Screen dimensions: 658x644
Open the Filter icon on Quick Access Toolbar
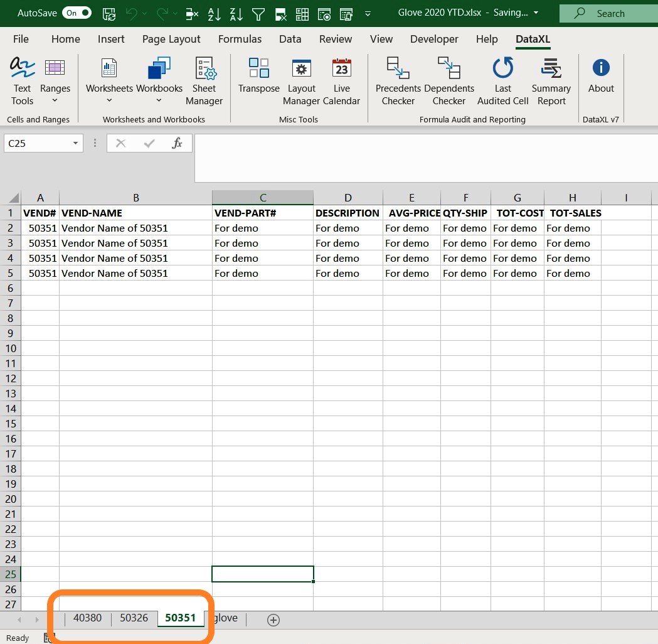[258, 13]
